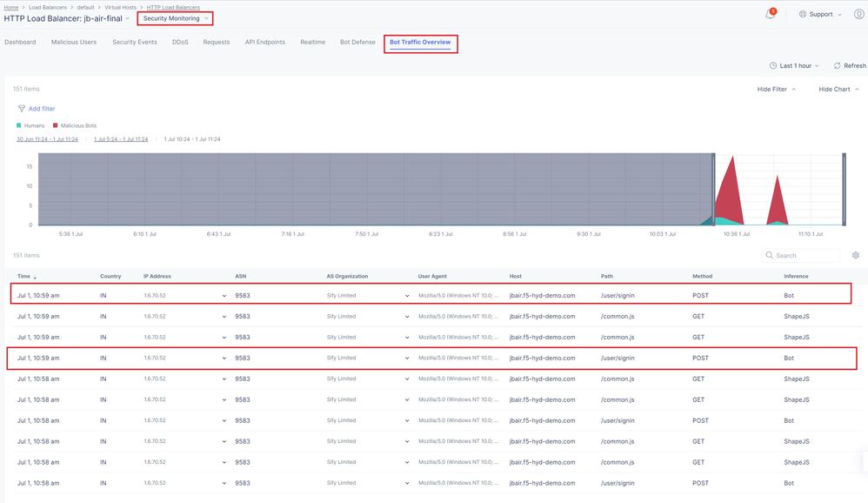Expand the Last 1 hour time selector

(x=800, y=66)
